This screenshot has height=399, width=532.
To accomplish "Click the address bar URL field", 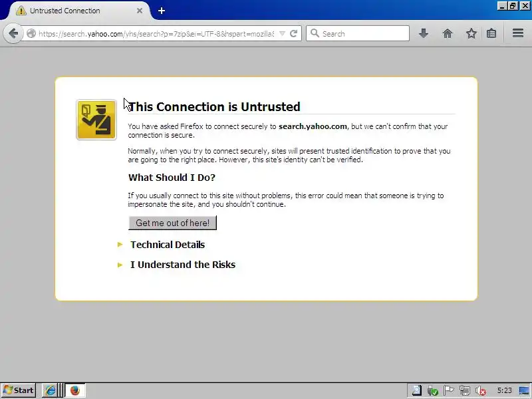I will pyautogui.click(x=156, y=34).
